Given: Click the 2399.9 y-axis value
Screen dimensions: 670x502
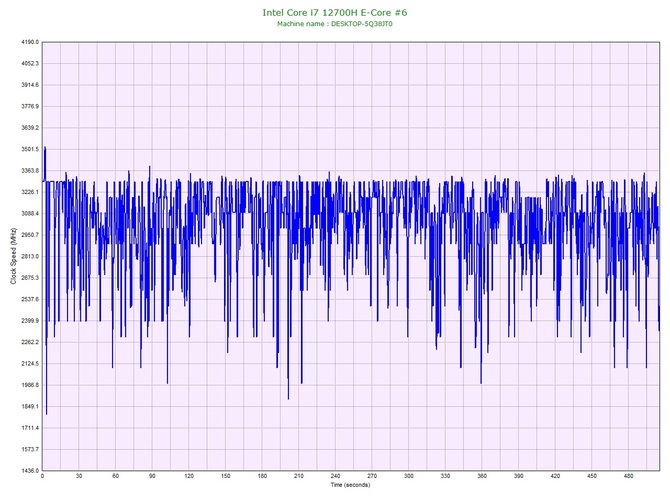Looking at the screenshot, I should point(30,321).
